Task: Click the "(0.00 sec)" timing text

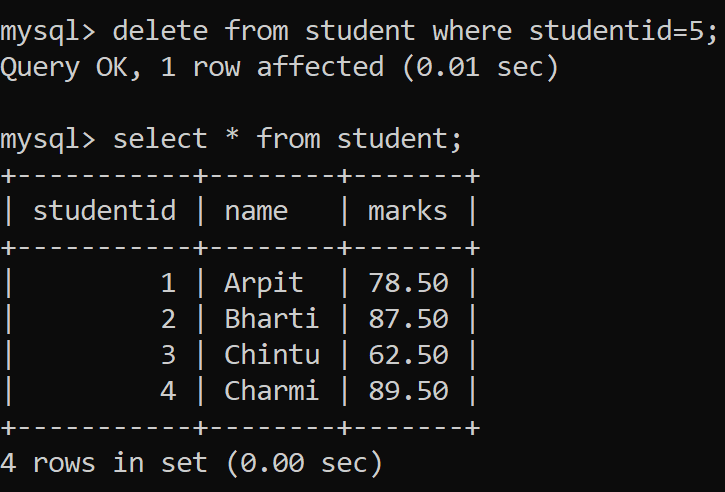Action: (x=303, y=463)
